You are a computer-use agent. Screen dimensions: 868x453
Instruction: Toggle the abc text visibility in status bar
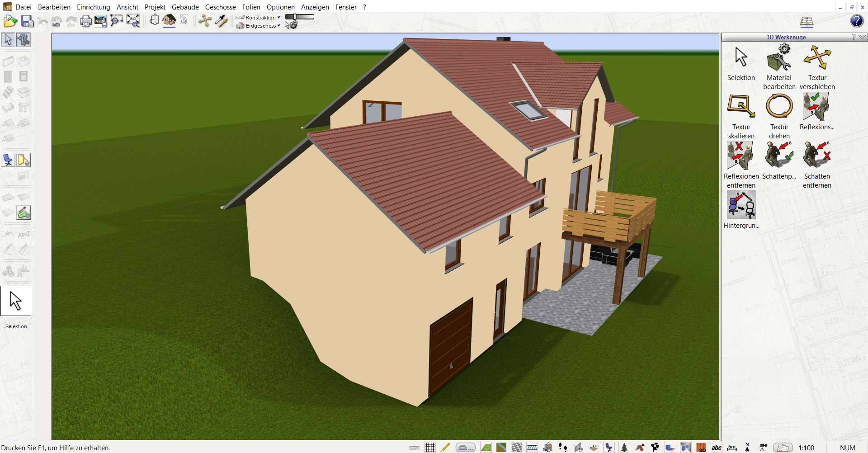coord(717,448)
